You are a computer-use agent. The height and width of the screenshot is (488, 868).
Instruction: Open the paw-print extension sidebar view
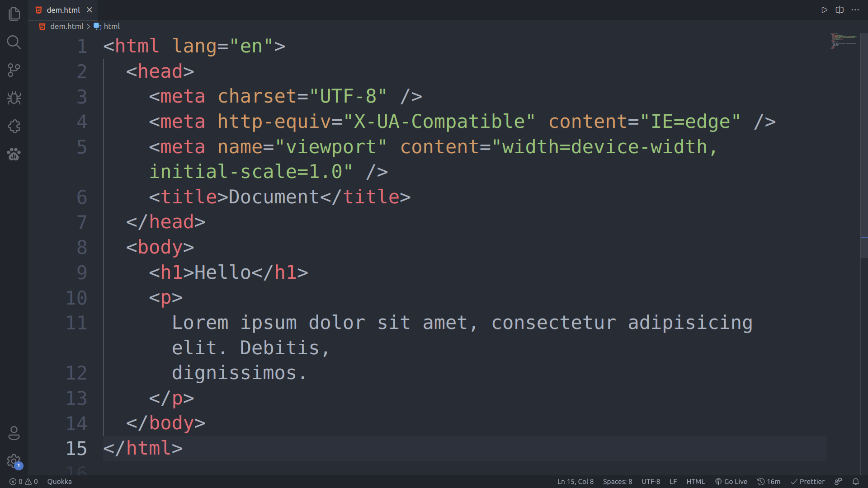tap(14, 154)
